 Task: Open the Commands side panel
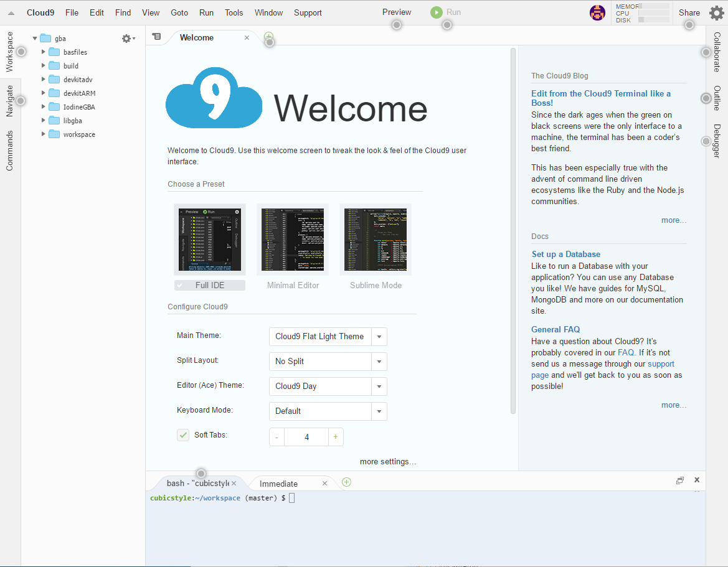coord(10,151)
